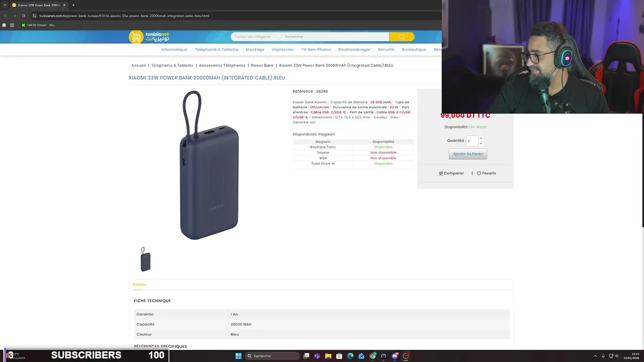Click Tunis Drive-In store row
644x362 pixels.
click(353, 163)
